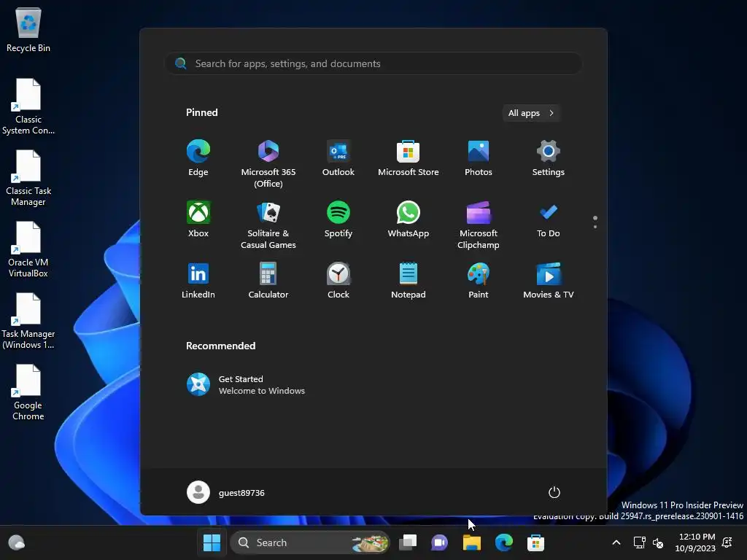Image resolution: width=747 pixels, height=560 pixels.
Task: Show hidden system tray icons
Action: click(616, 542)
